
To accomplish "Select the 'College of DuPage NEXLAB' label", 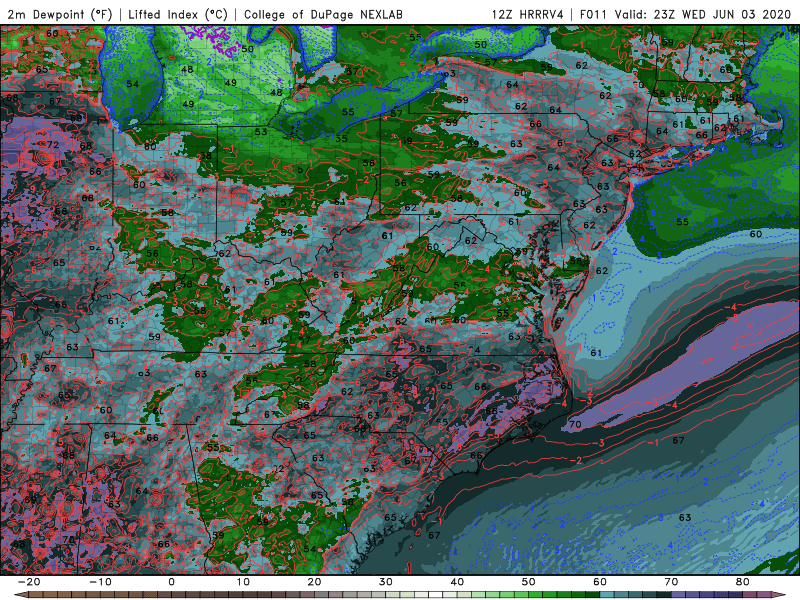I will pyautogui.click(x=323, y=14).
